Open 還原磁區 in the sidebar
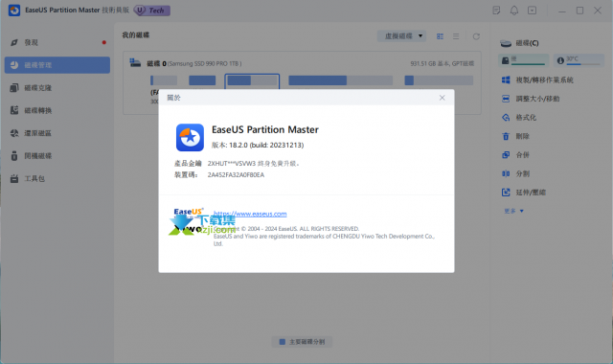 click(x=57, y=133)
